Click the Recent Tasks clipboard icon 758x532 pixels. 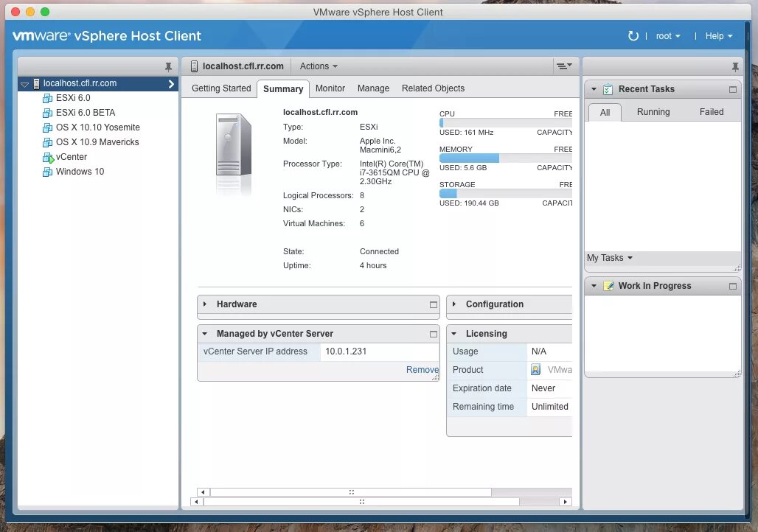point(607,88)
